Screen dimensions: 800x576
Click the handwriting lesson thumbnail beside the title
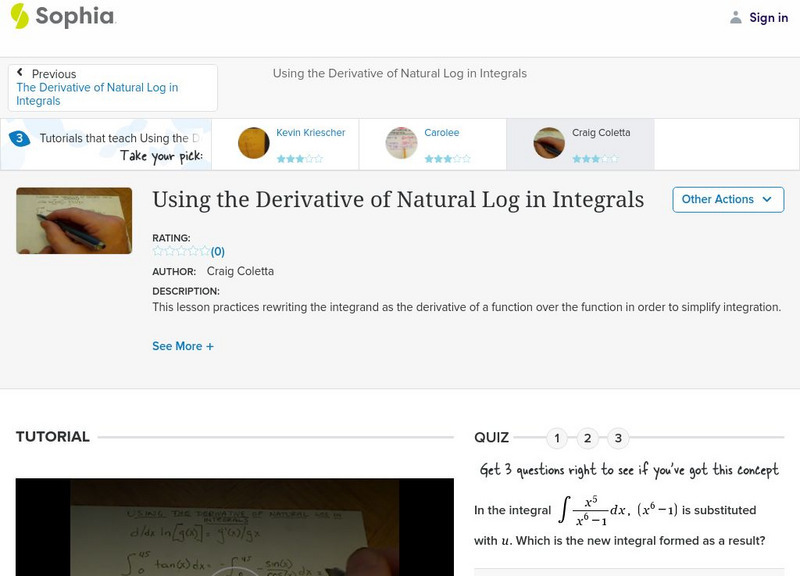pos(74,221)
